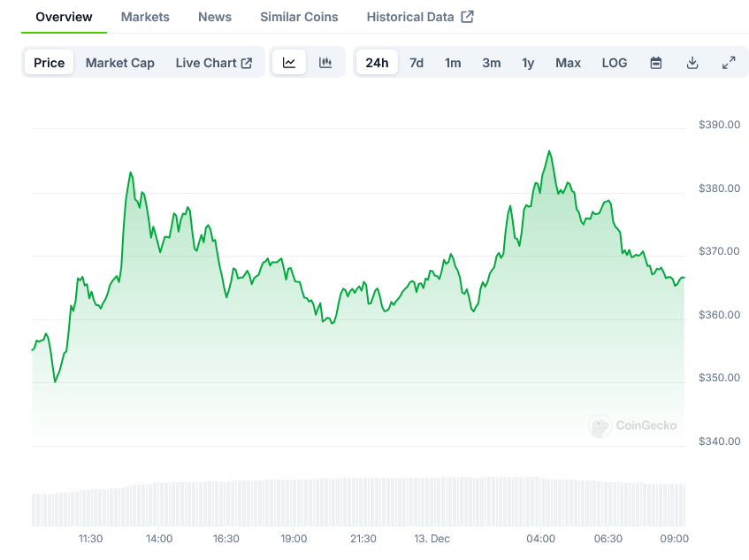Click the external link icon beside Historical Data
This screenshot has height=560, width=749.
pyautogui.click(x=468, y=17)
